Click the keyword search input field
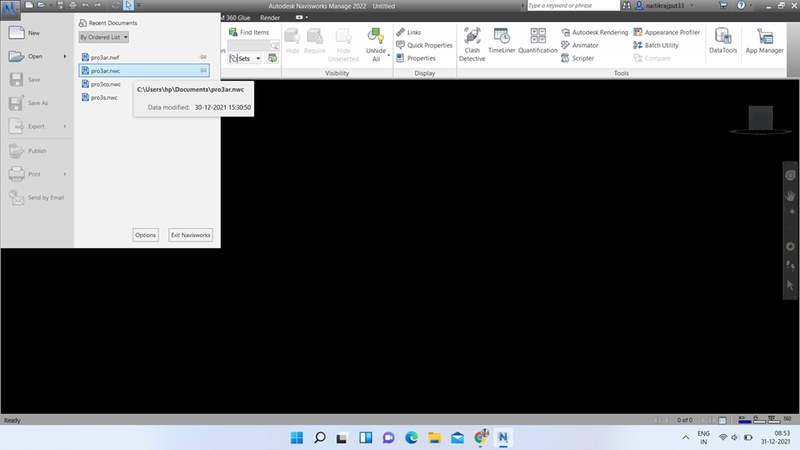This screenshot has width=800, height=450. [x=573, y=6]
